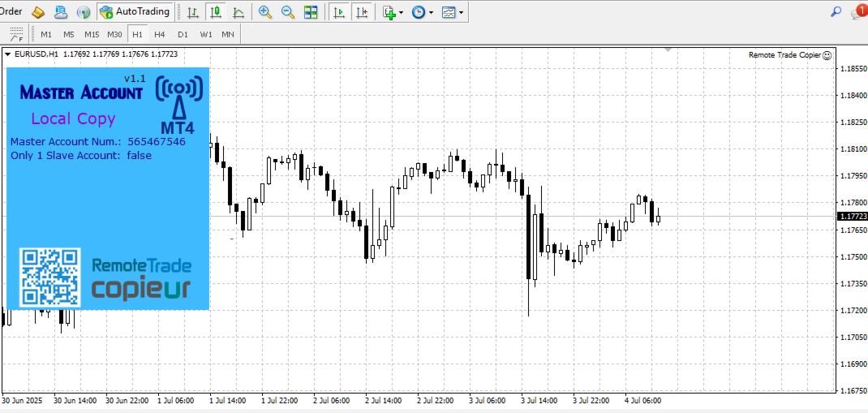Click the 4 Jul 06:00 time label
Viewport: 868px width, 413px height.
pyautogui.click(x=642, y=400)
